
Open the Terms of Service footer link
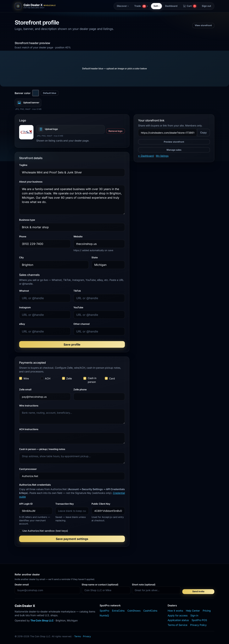177,625
